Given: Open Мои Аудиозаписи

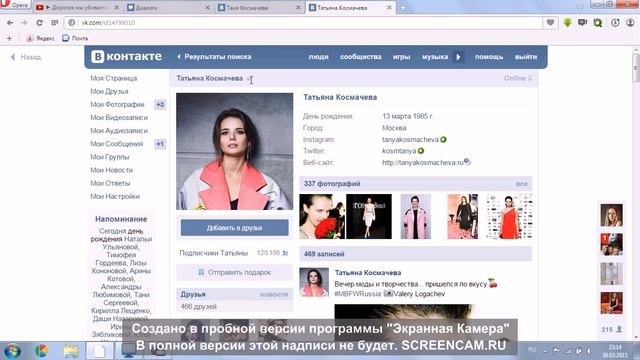Looking at the screenshot, I should 119,131.
